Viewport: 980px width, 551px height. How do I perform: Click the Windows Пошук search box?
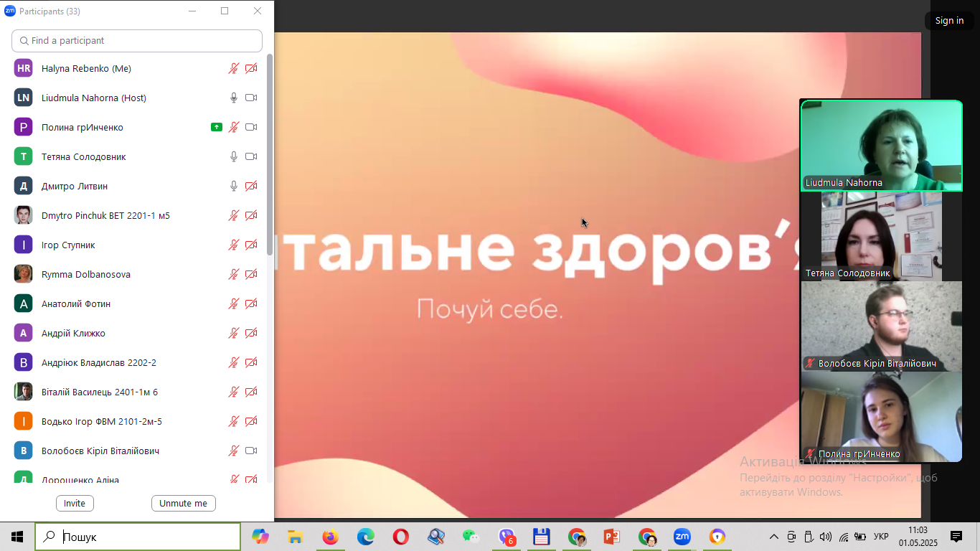tap(138, 537)
